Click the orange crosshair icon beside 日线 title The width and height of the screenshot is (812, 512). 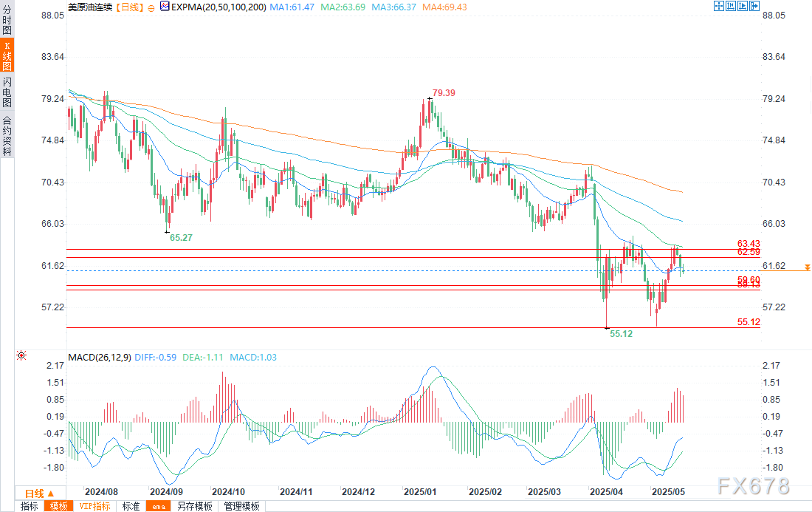[151, 7]
